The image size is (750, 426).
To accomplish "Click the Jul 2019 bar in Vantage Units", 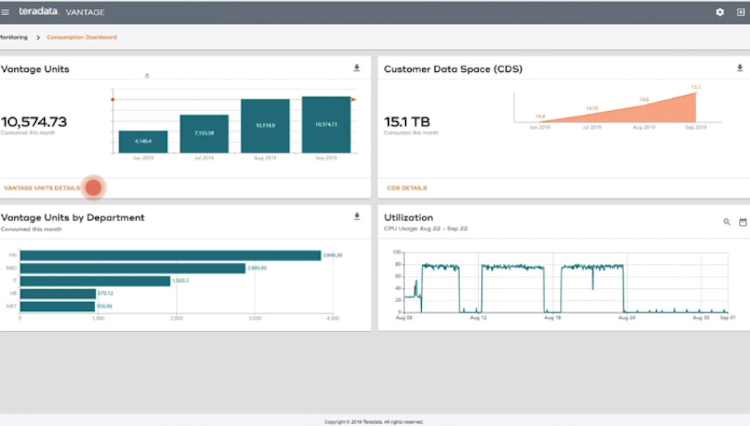I will [204, 134].
